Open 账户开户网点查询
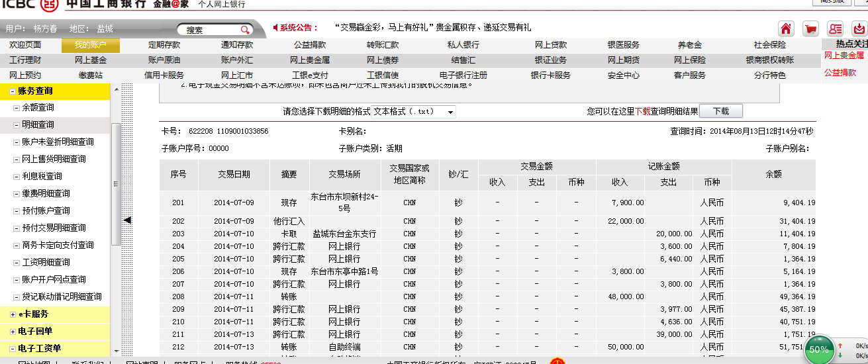This screenshot has height=364, width=868. [54, 279]
